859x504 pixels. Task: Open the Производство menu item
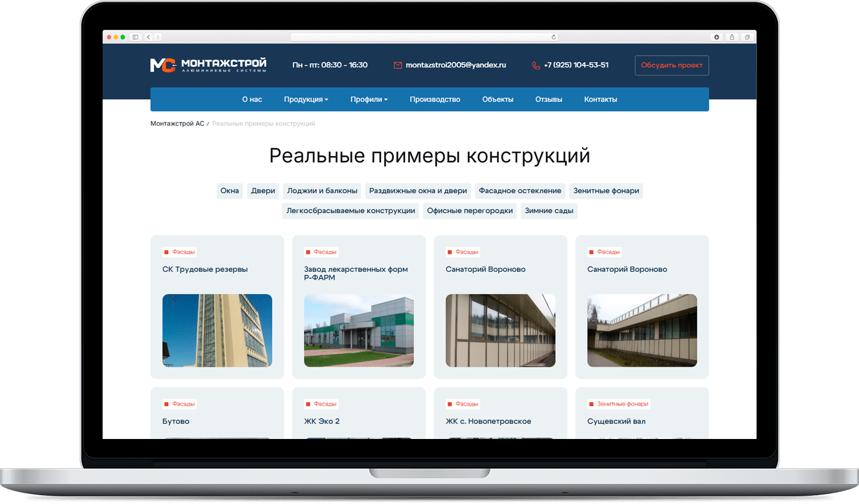435,100
